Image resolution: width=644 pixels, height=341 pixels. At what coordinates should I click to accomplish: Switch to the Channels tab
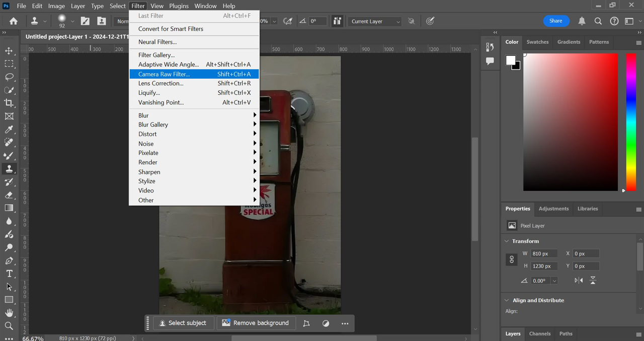(540, 333)
